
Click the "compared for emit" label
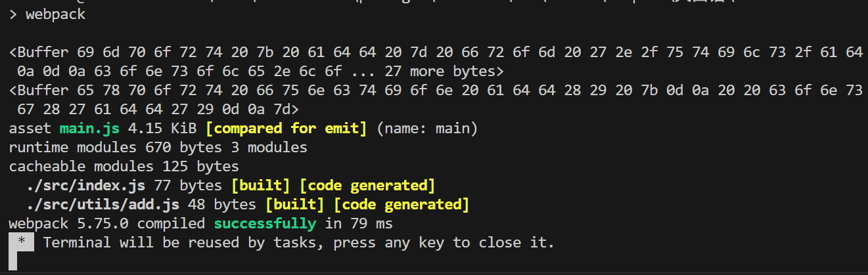tap(287, 129)
